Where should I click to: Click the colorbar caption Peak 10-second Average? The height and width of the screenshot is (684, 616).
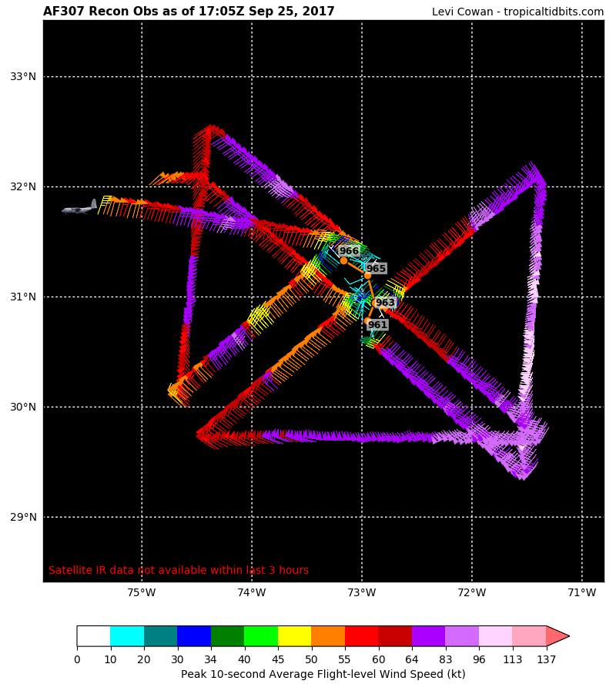[323, 675]
